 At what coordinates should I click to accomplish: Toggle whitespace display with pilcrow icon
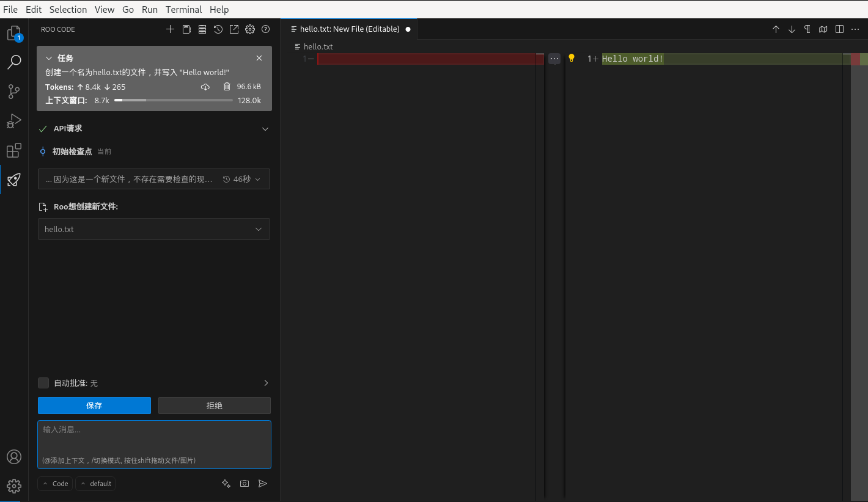point(807,29)
